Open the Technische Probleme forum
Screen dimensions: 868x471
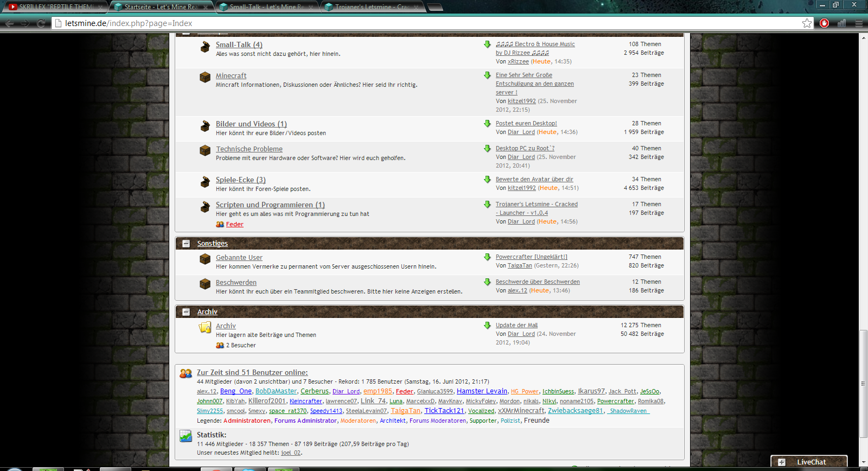tap(249, 149)
